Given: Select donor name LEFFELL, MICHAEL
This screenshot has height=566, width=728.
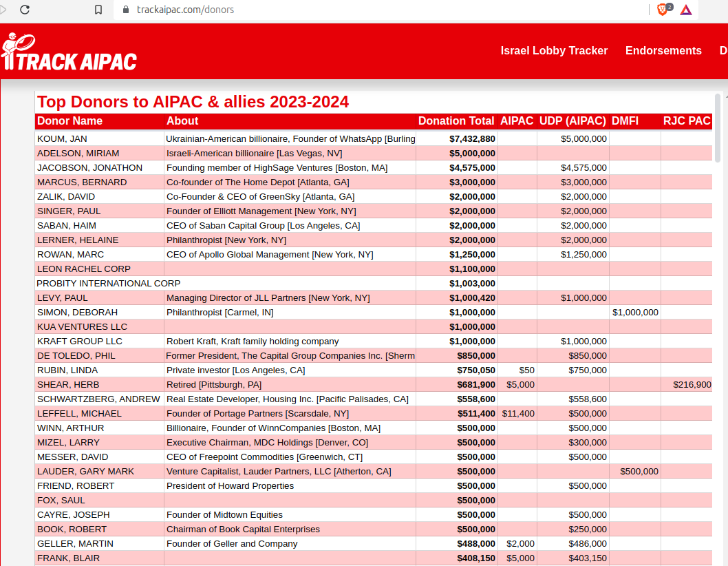Looking at the screenshot, I should [79, 413].
